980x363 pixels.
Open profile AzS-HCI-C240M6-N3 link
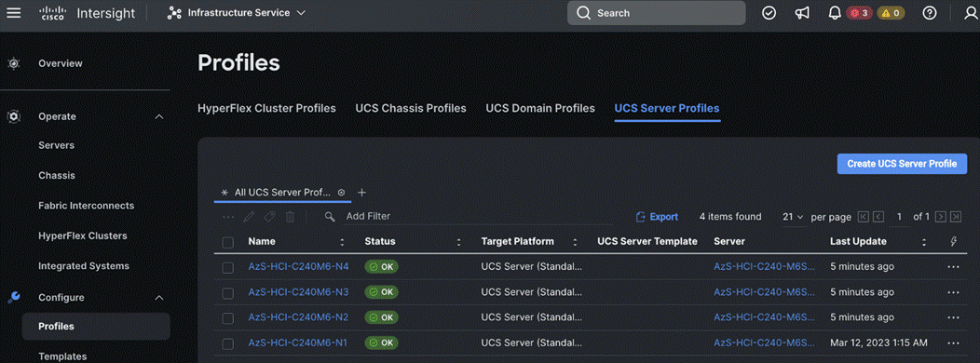(298, 291)
